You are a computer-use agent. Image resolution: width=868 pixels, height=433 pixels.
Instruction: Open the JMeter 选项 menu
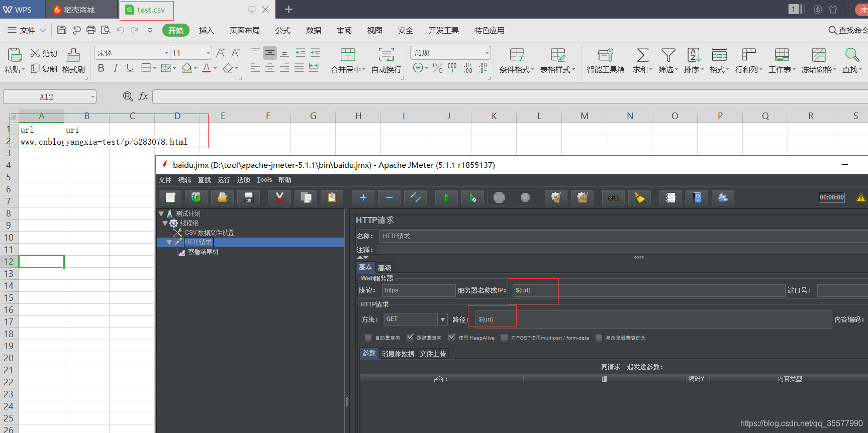(x=243, y=180)
